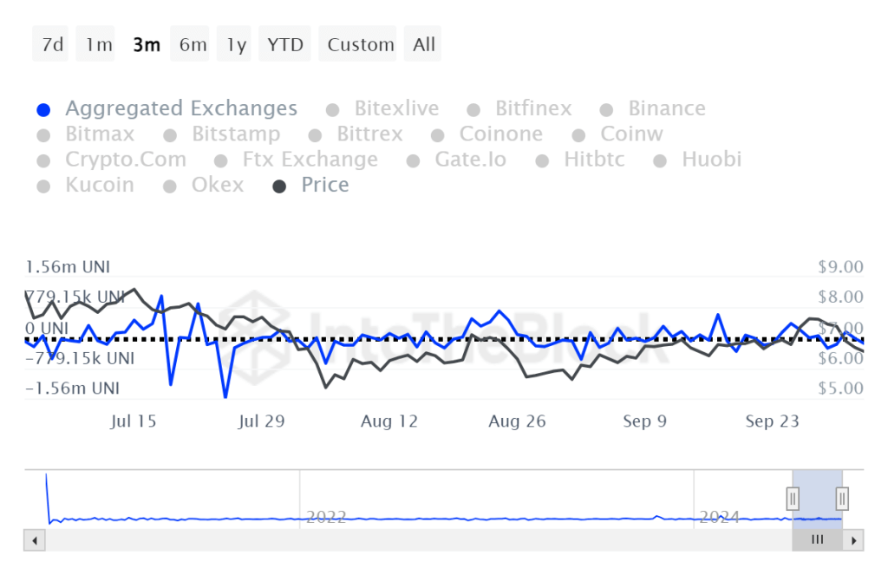Click the 1.56m UNI axis value
The width and height of the screenshot is (888, 588).
[68, 267]
